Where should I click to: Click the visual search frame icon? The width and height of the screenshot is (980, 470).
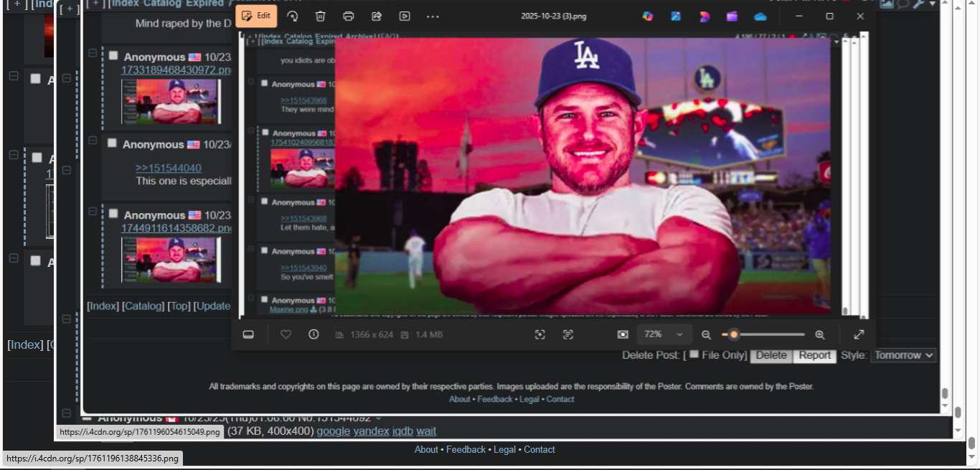[x=540, y=334]
